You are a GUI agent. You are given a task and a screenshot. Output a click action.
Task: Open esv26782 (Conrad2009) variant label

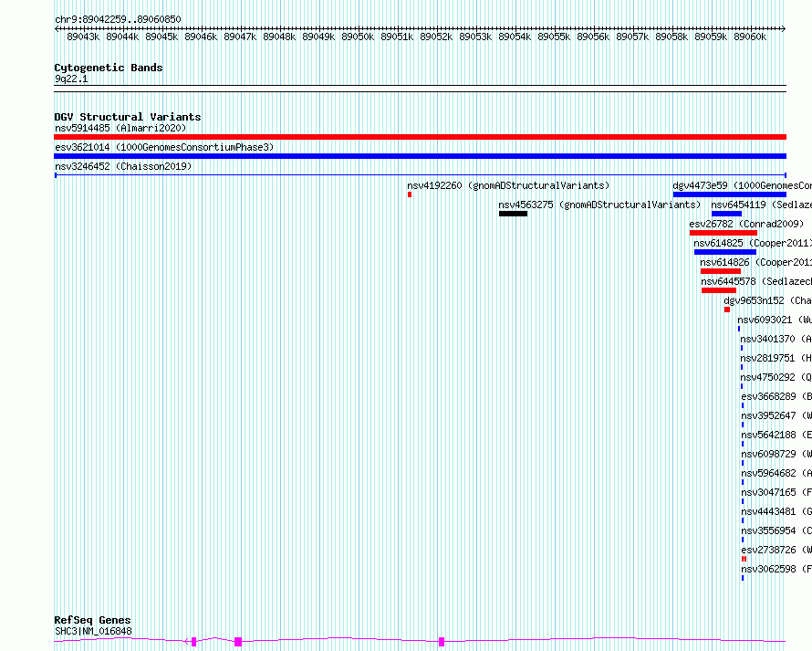coord(746,224)
